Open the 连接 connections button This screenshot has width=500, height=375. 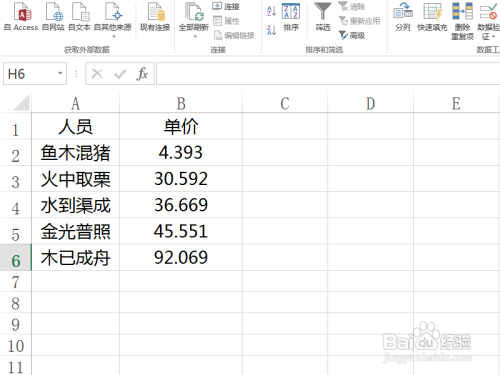226,6
